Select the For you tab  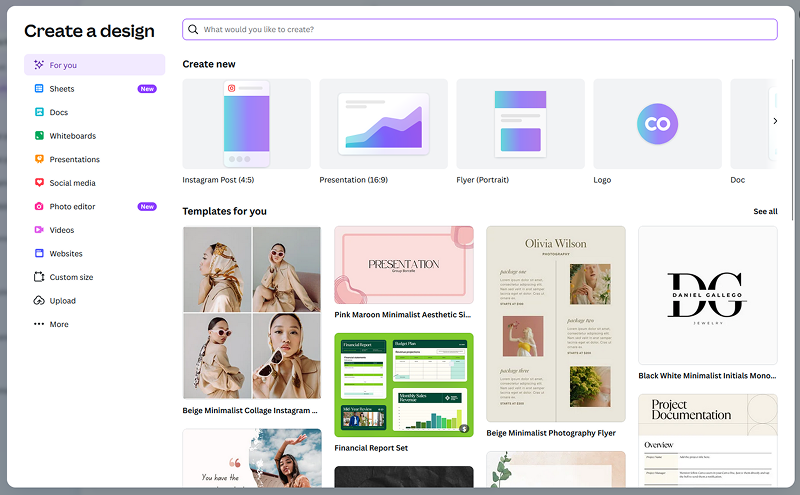94,65
